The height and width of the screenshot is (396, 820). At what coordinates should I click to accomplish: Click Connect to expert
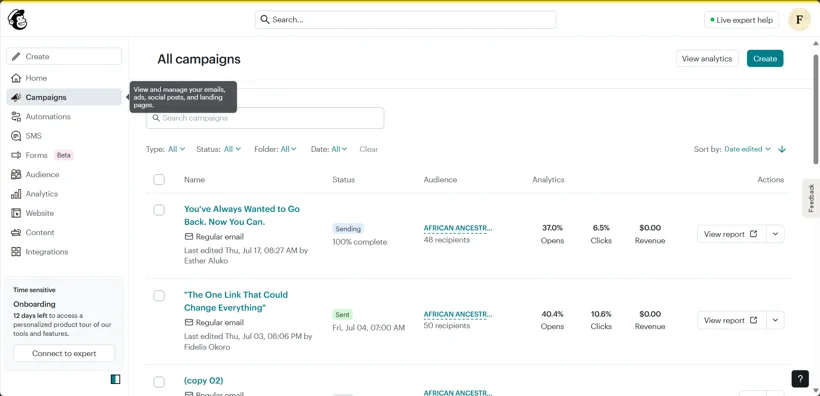click(x=64, y=353)
